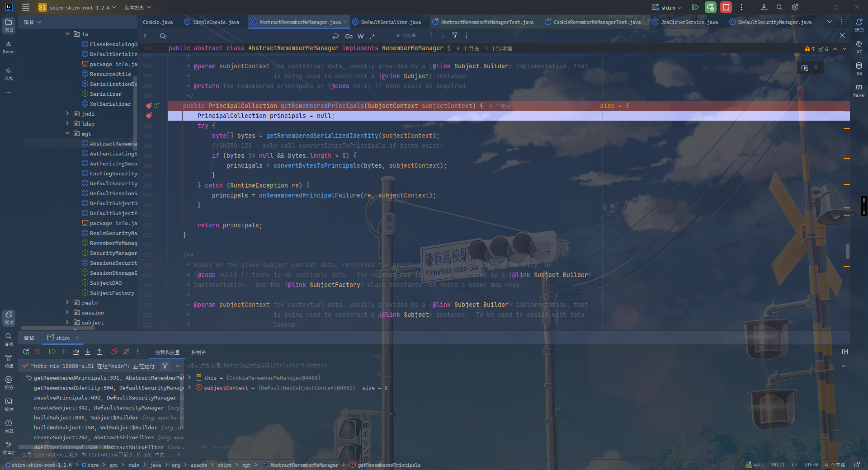Viewport: 868px width, 470px height.
Task: Expand the 'this' variable node
Action: pos(189,377)
